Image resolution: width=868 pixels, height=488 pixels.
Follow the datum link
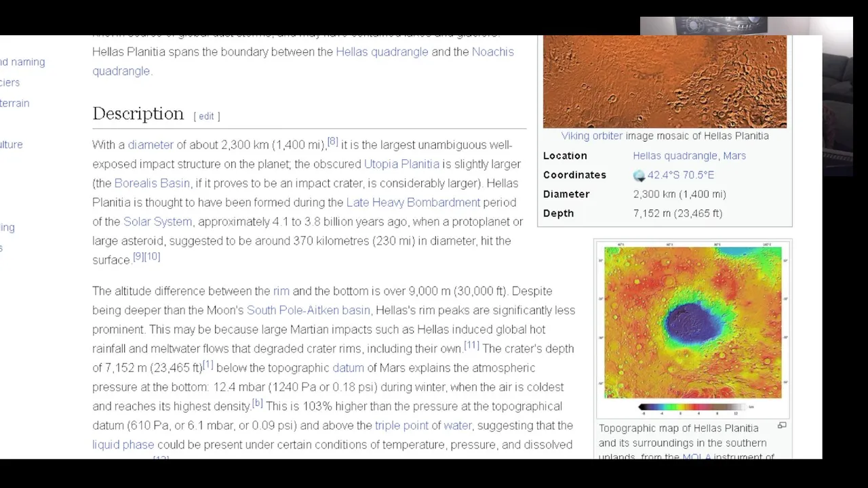tap(348, 368)
